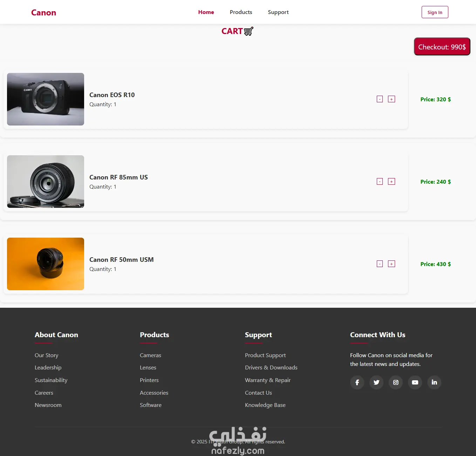The height and width of the screenshot is (456, 476).
Task: Open Canon's YouTube social icon
Action: coord(415,382)
